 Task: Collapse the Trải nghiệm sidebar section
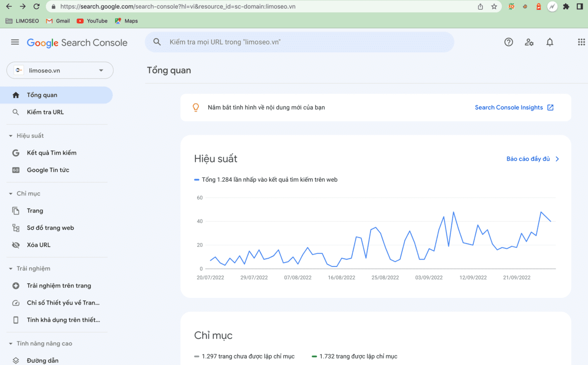point(11,268)
